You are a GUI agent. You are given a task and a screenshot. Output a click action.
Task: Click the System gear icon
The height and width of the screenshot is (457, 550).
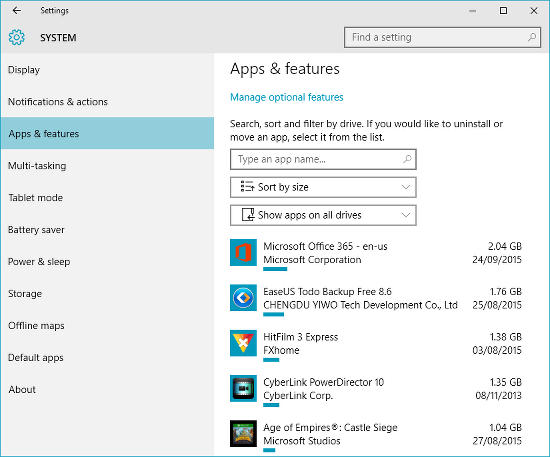point(16,37)
